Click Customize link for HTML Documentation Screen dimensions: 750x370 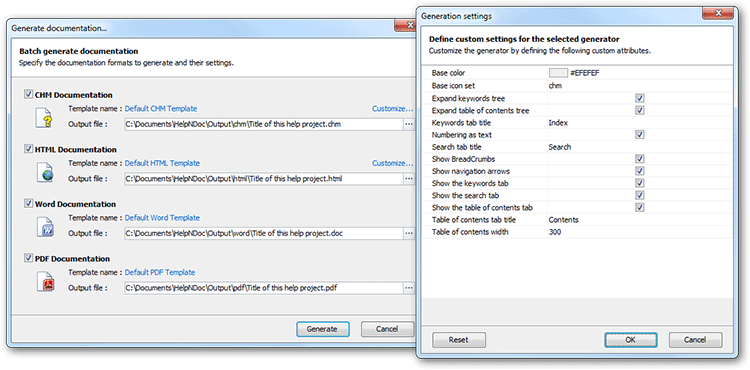tap(392, 163)
